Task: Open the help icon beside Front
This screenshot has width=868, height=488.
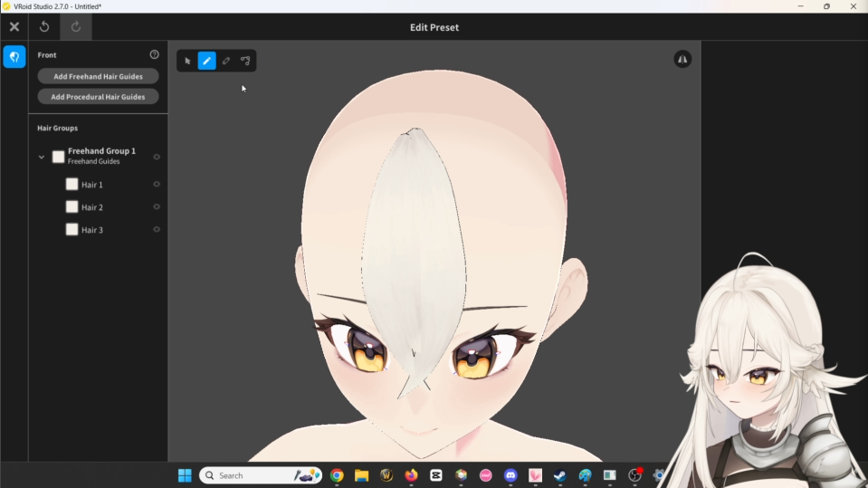Action: (155, 54)
